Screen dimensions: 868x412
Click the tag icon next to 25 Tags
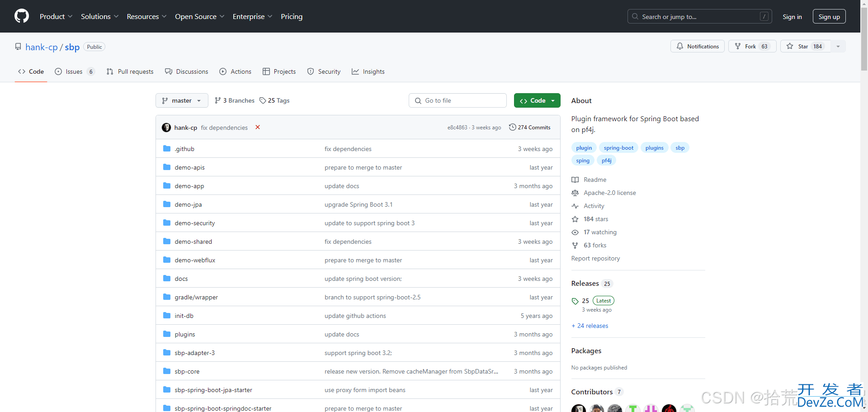[263, 100]
